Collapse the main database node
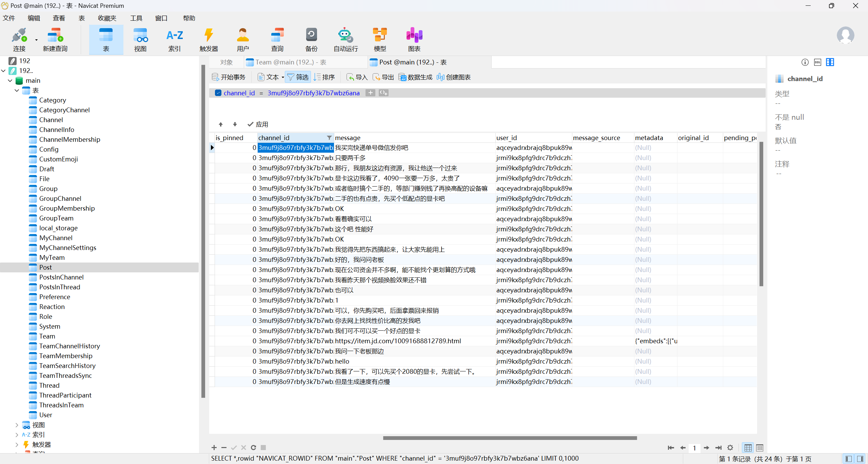This screenshot has height=464, width=868. pos(10,81)
